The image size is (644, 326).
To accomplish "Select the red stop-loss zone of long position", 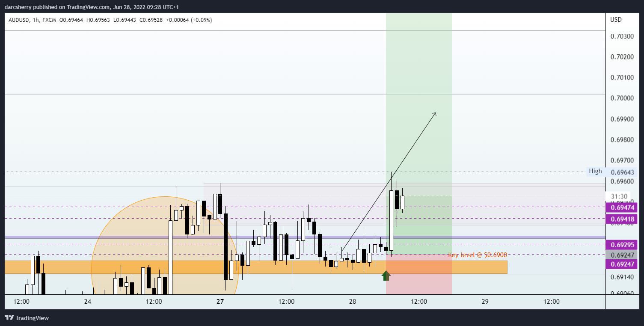I will pyautogui.click(x=419, y=274).
